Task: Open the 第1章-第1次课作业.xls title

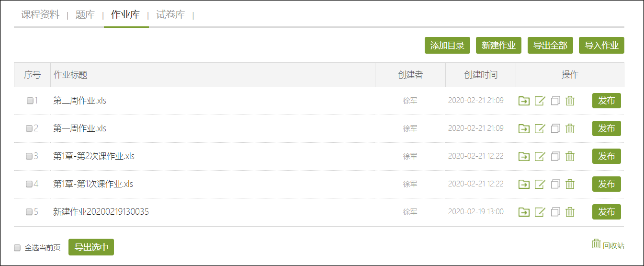Action: tap(93, 184)
